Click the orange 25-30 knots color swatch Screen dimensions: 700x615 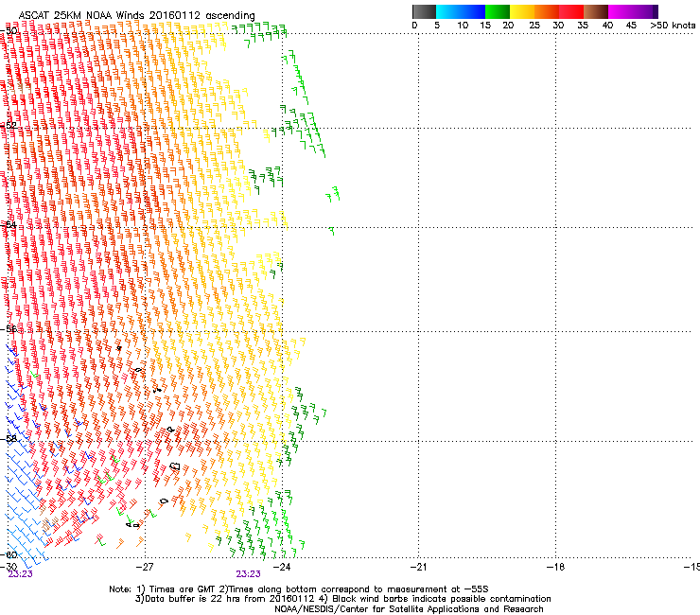point(547,11)
